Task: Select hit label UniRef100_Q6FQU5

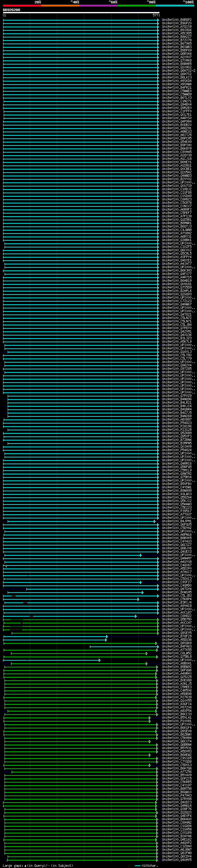Action: click(x=176, y=524)
